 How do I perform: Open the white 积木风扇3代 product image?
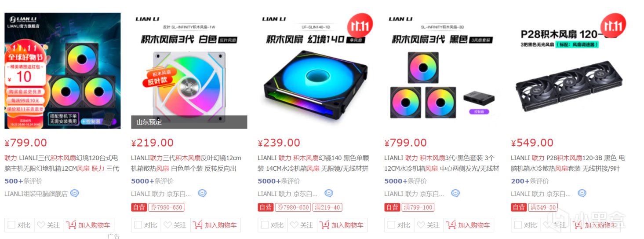189,70
